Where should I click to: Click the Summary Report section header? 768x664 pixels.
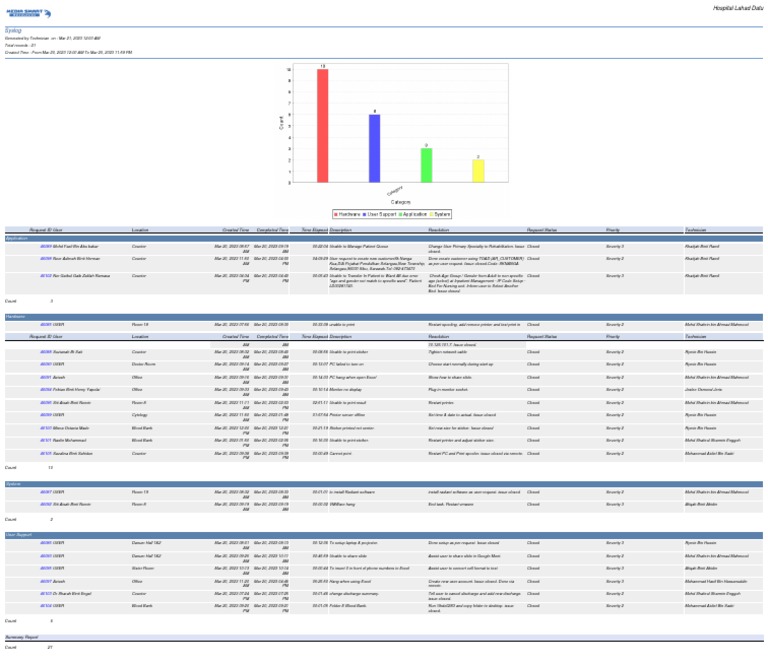click(21, 636)
